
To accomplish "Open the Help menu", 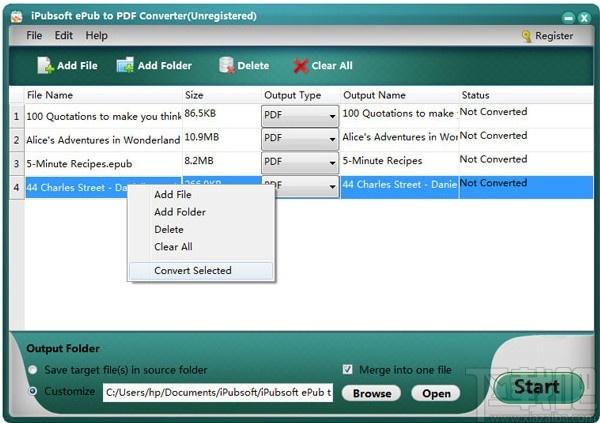I will pyautogui.click(x=96, y=36).
